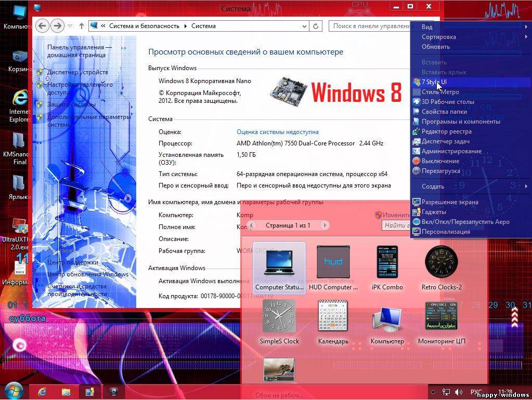The width and height of the screenshot is (532, 400).
Task: Open Диспетчер задач from the context menu
Action: coord(471,141)
